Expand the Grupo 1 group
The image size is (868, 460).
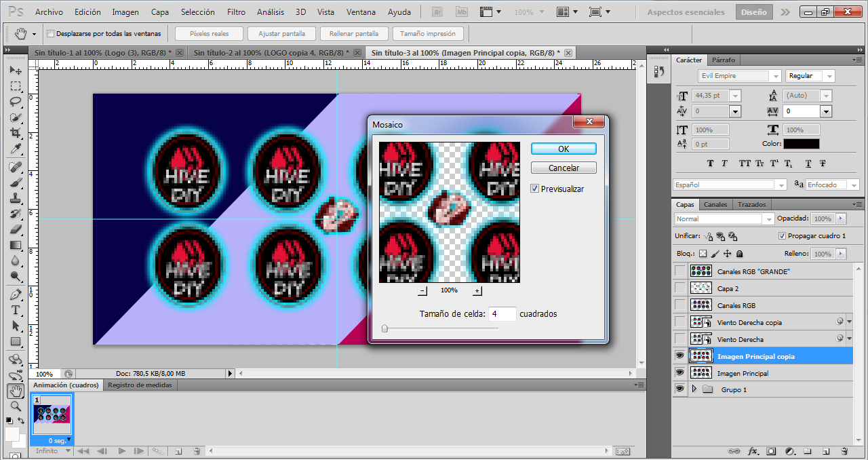[694, 389]
